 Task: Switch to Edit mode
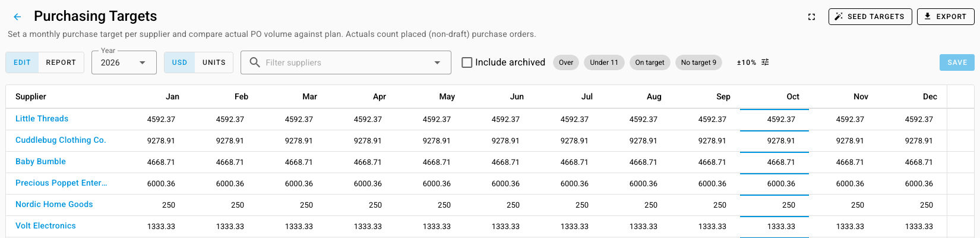click(22, 62)
